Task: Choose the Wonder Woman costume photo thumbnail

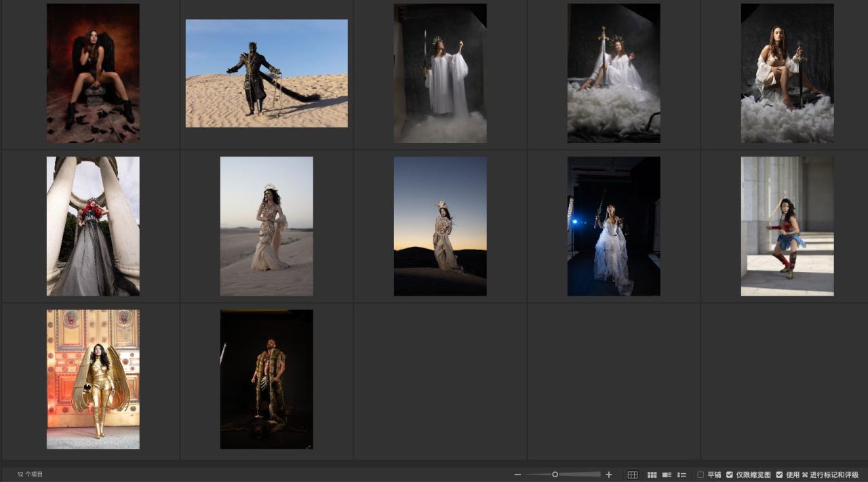Action: (787, 226)
